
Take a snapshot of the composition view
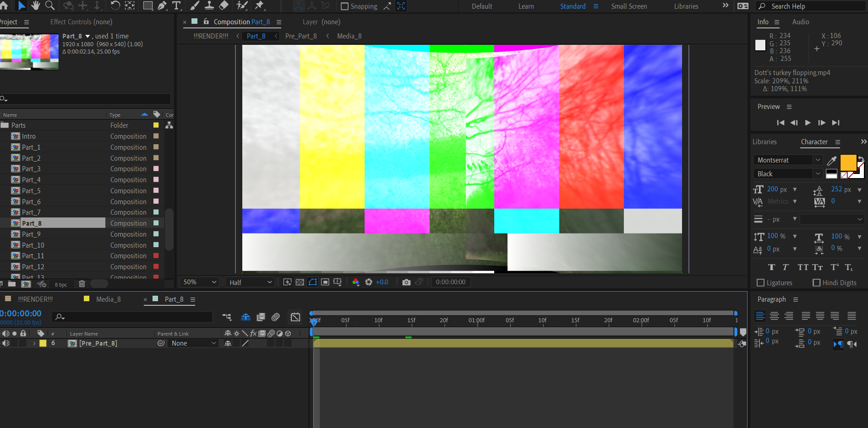pyautogui.click(x=406, y=282)
